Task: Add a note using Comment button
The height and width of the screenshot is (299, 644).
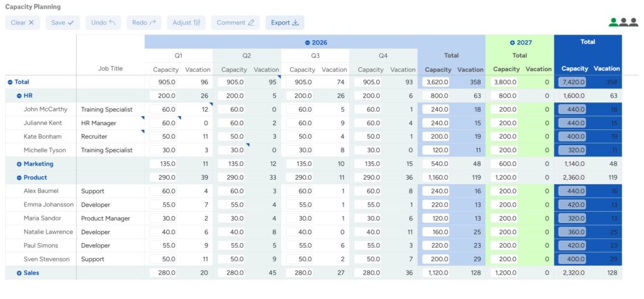Action: tap(235, 23)
